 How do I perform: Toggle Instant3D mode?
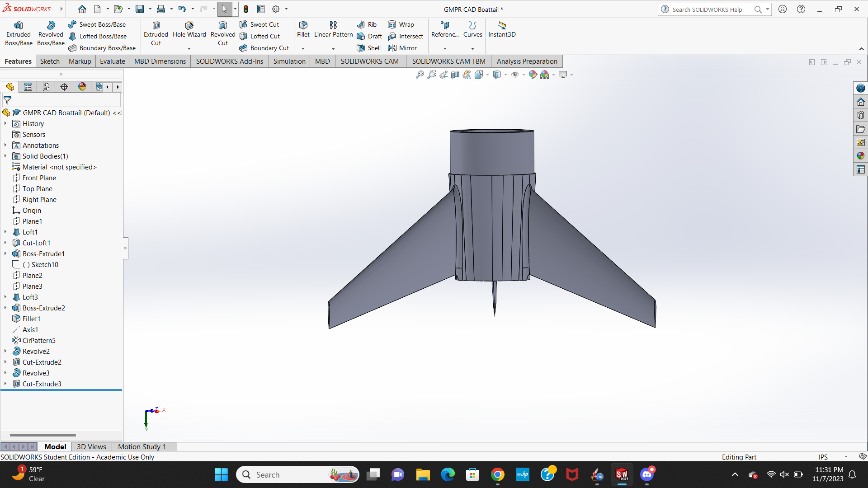[502, 30]
